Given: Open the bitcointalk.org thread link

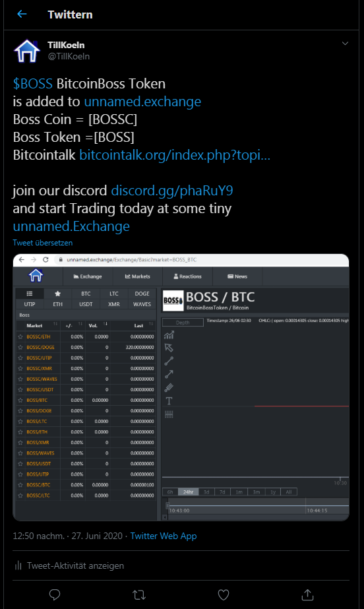Looking at the screenshot, I should pyautogui.click(x=175, y=155).
